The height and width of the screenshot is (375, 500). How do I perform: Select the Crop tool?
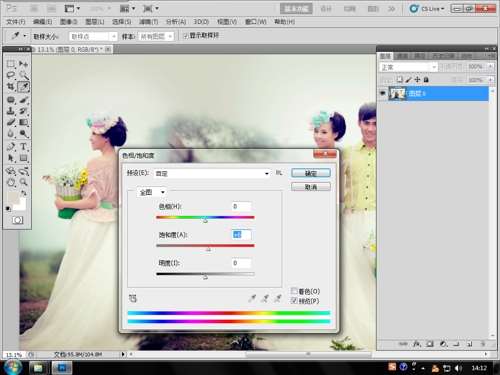(x=11, y=87)
